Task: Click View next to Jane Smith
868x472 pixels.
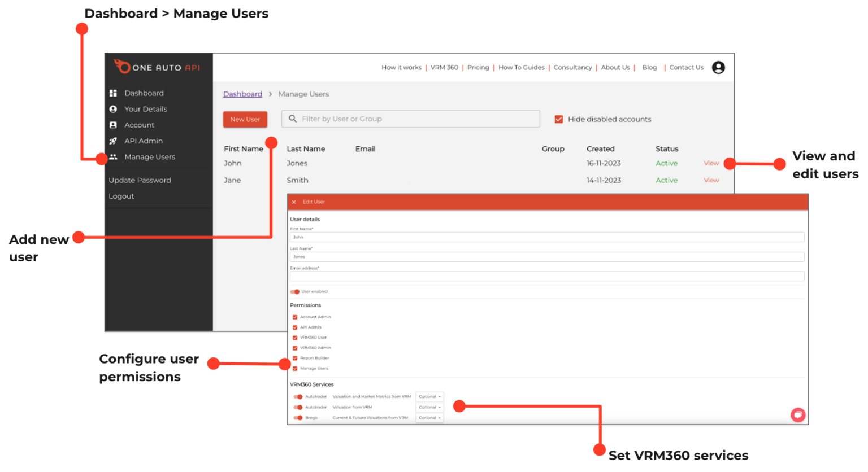Action: (x=711, y=180)
